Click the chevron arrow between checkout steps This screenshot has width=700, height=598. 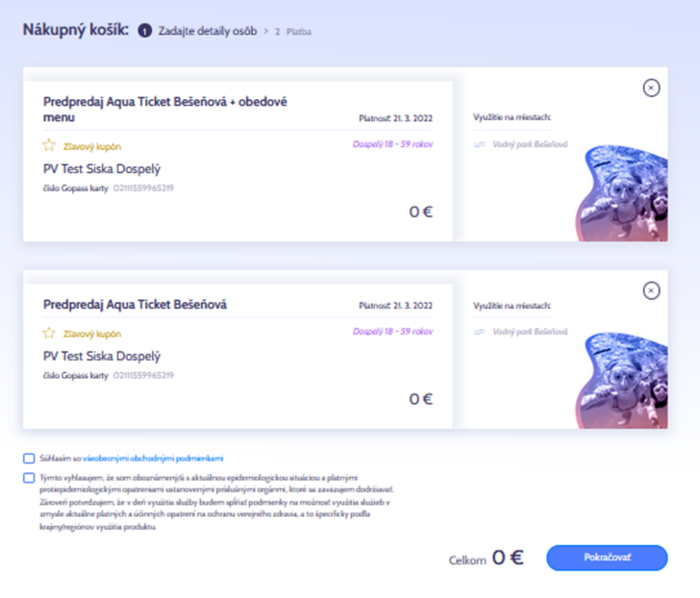click(x=266, y=31)
